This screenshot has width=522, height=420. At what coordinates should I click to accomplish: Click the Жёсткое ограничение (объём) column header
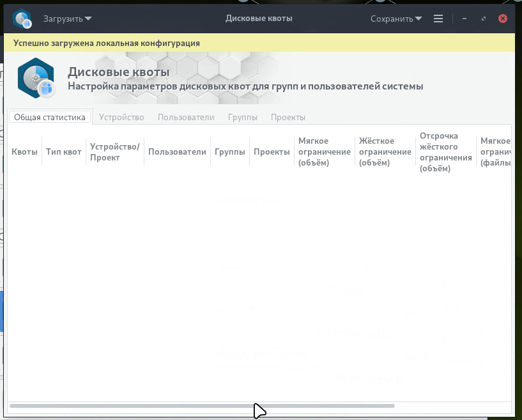(x=385, y=152)
